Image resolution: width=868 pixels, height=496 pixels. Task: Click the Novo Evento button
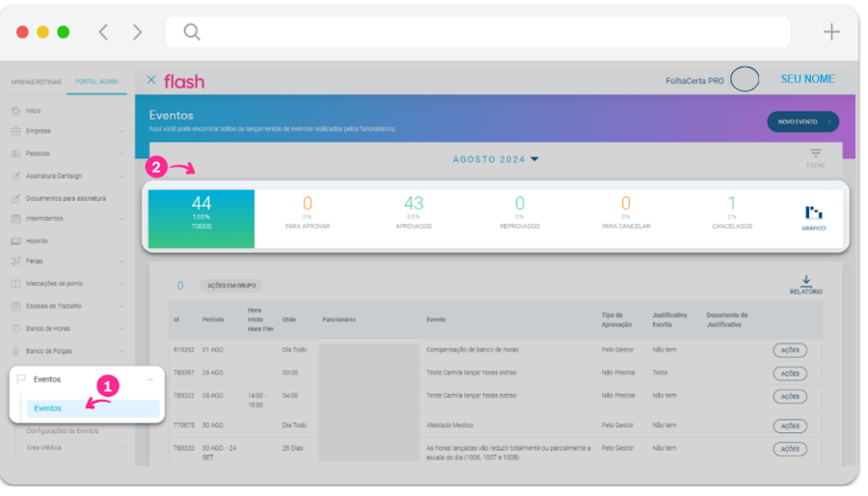click(802, 122)
